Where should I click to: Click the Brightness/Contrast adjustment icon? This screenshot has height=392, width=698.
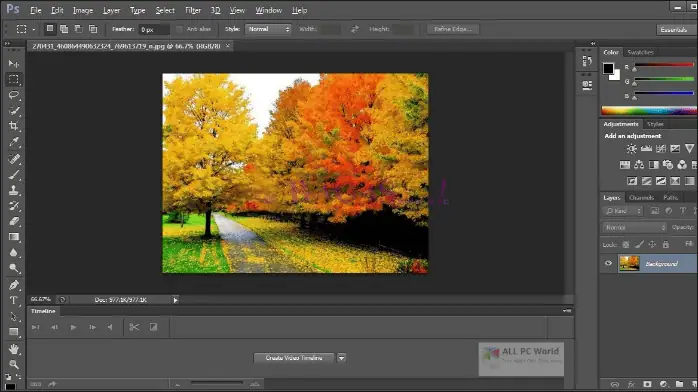631,149
